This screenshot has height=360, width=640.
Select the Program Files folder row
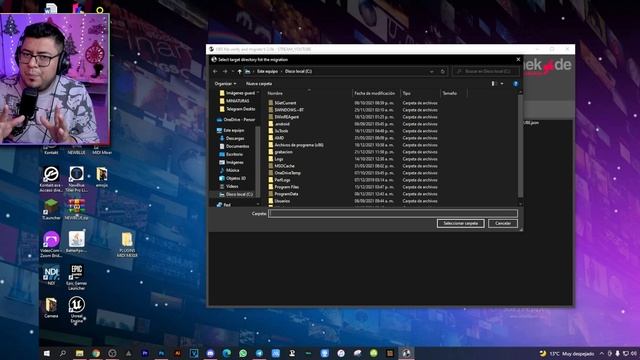[353, 187]
